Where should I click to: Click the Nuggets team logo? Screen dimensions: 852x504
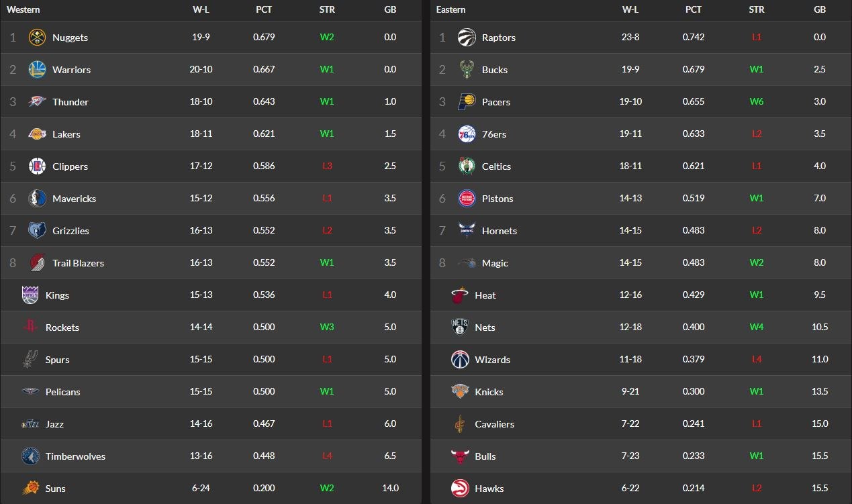(x=37, y=38)
